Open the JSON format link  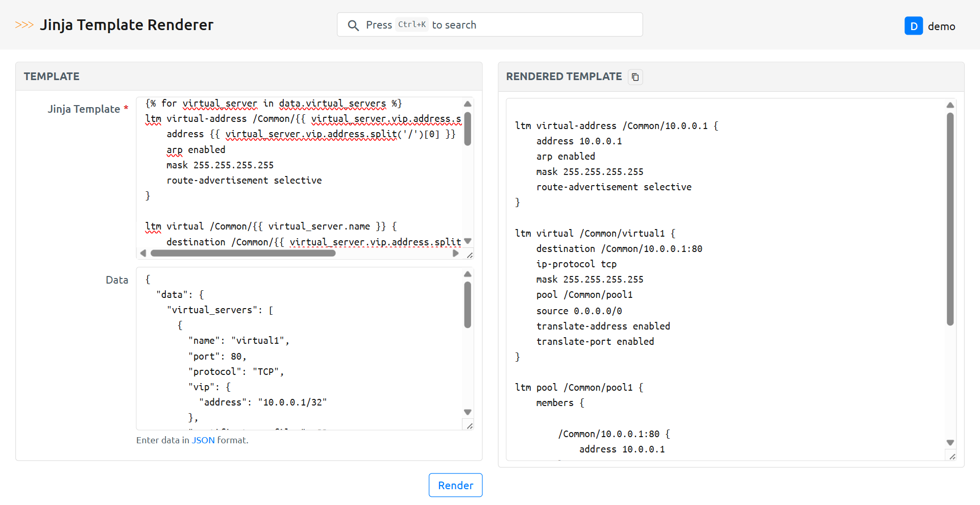pos(203,440)
